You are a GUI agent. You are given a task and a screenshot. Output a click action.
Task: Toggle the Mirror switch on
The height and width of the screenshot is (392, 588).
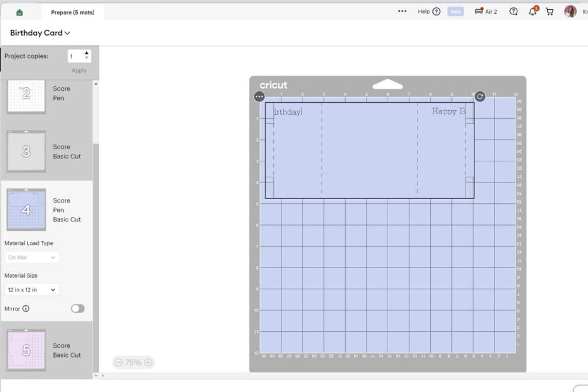(x=78, y=309)
